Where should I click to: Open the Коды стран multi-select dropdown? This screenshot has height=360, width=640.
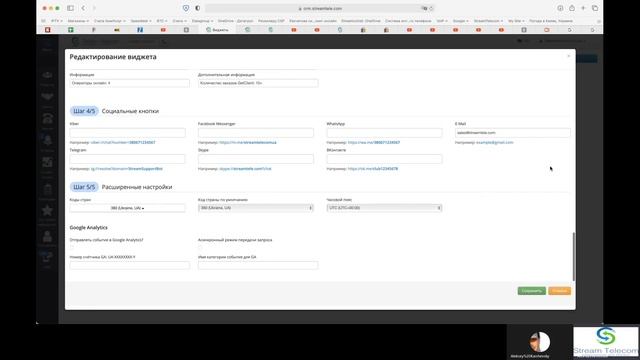click(127, 208)
